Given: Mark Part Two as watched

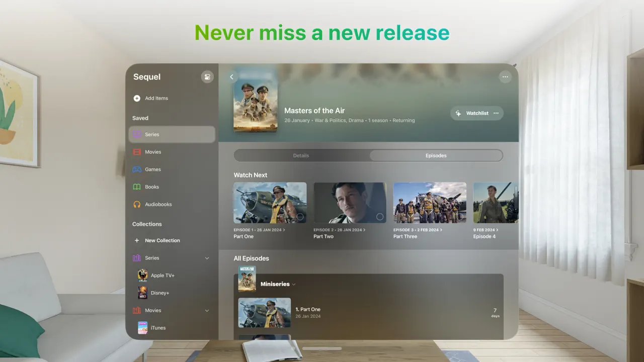Looking at the screenshot, I should pos(380,217).
